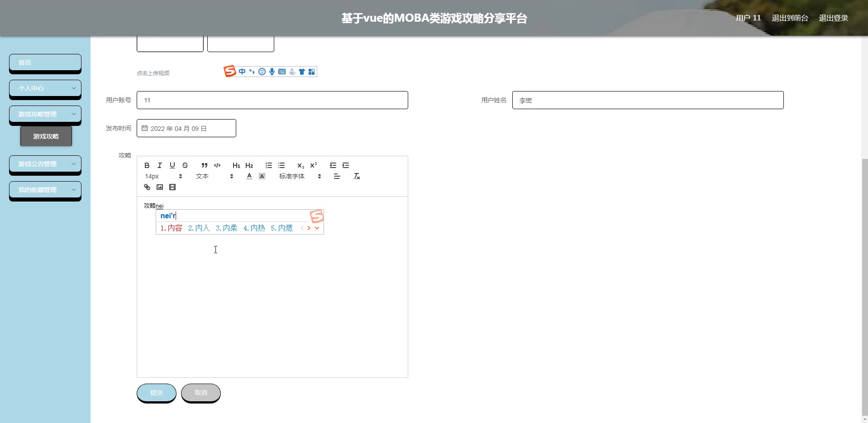The image size is (868, 423).
Task: Increase paragraph indent
Action: point(346,165)
